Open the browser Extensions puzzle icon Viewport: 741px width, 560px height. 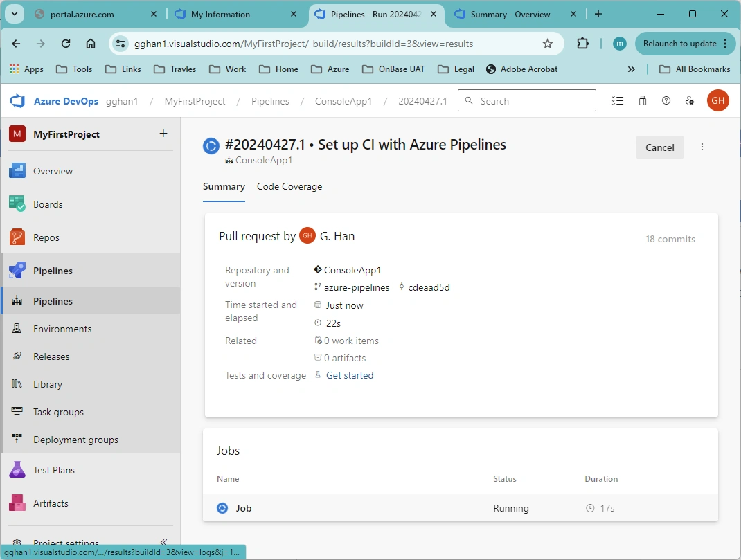(x=582, y=44)
